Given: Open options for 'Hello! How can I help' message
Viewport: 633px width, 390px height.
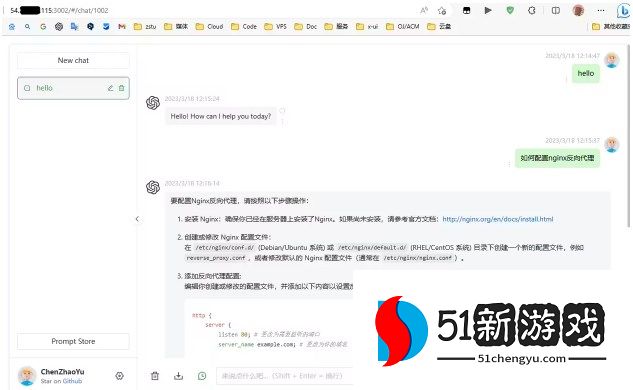Looking at the screenshot, I should [x=282, y=122].
